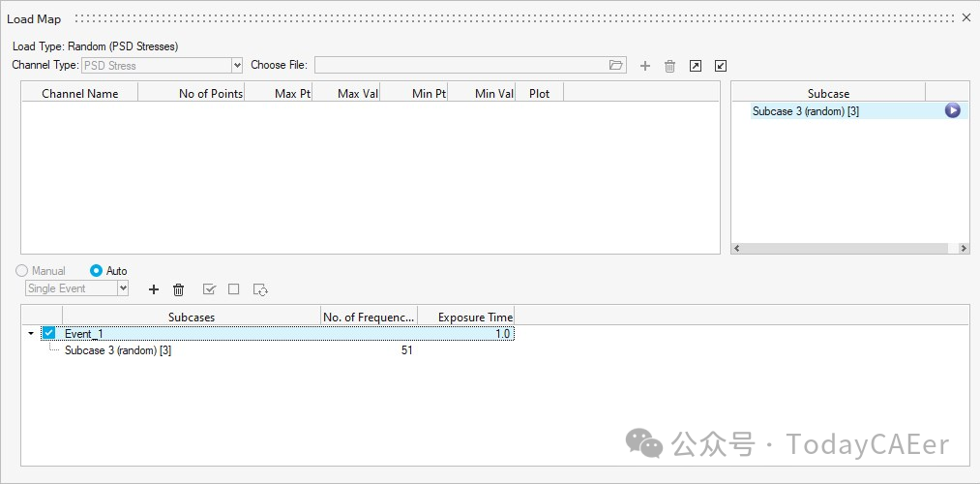Image resolution: width=980 pixels, height=484 pixels.
Task: Click the Exposure Time value 1.0
Action: tap(503, 334)
